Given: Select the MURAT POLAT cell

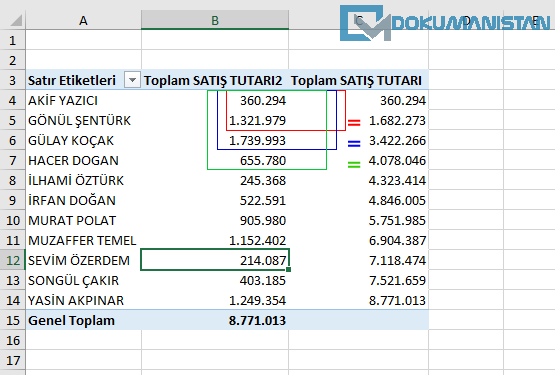Looking at the screenshot, I should point(84,220).
